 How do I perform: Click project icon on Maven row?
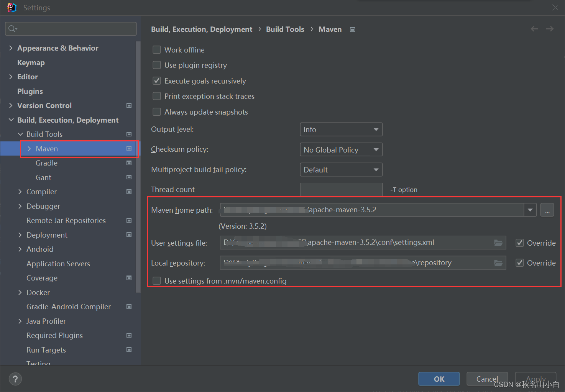point(129,149)
